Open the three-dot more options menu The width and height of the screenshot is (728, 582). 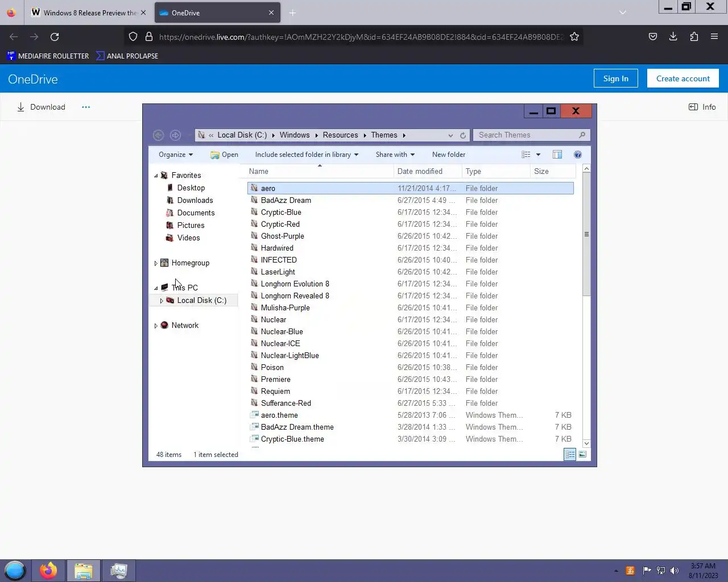[86, 107]
